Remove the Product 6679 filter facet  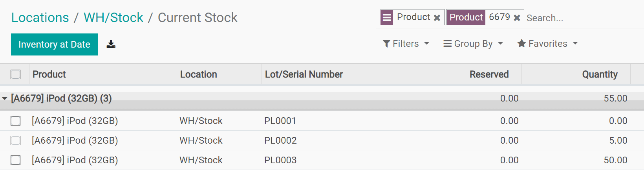point(517,18)
